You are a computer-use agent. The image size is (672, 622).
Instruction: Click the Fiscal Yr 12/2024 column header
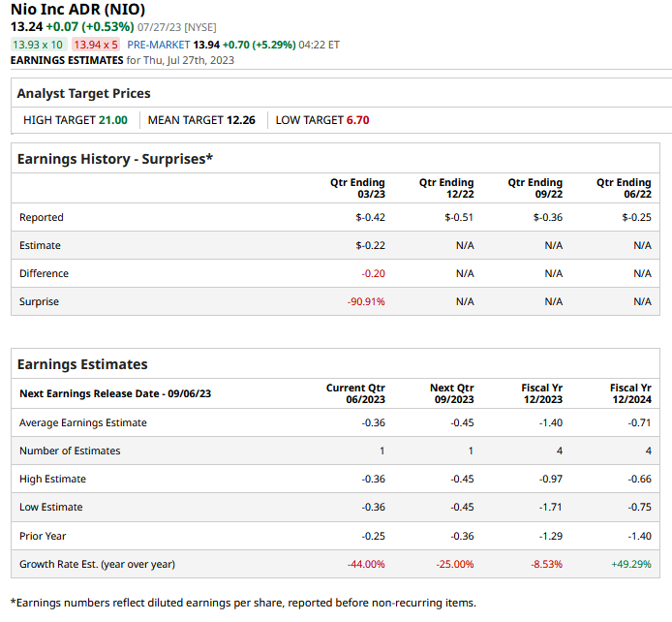click(630, 393)
